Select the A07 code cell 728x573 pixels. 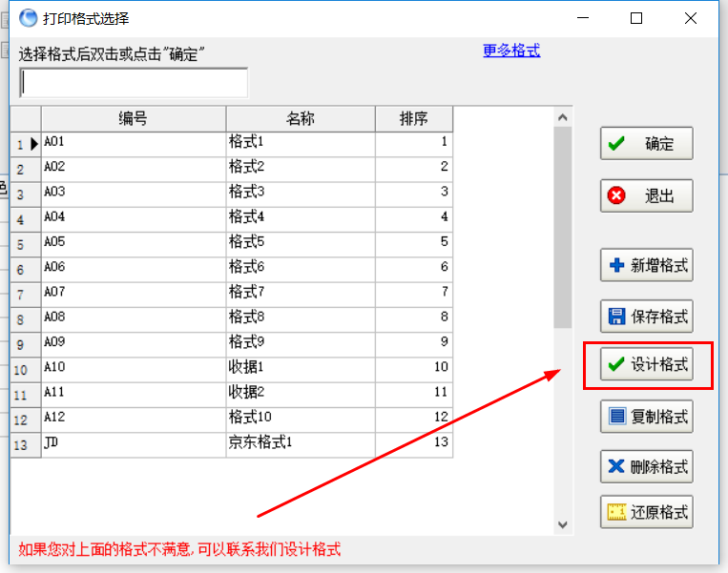coord(134,295)
